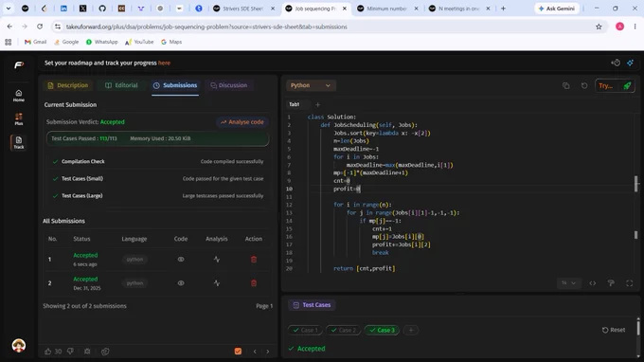Switch to the Submissions tab

pyautogui.click(x=175, y=85)
